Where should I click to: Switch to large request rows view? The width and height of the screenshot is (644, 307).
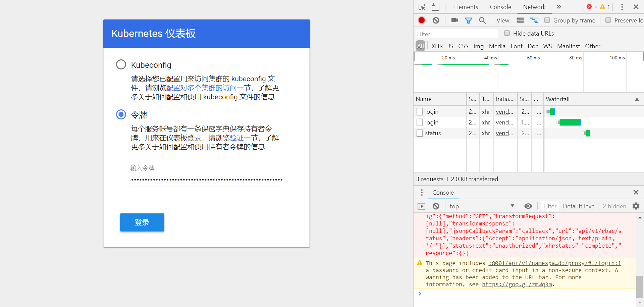520,20
